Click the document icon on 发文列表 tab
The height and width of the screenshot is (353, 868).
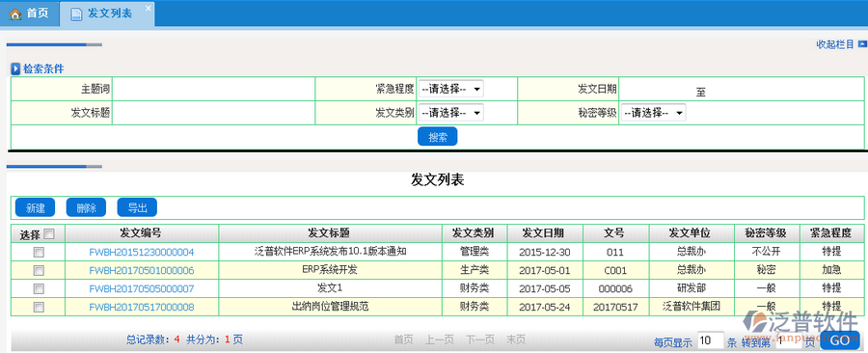tap(76, 14)
